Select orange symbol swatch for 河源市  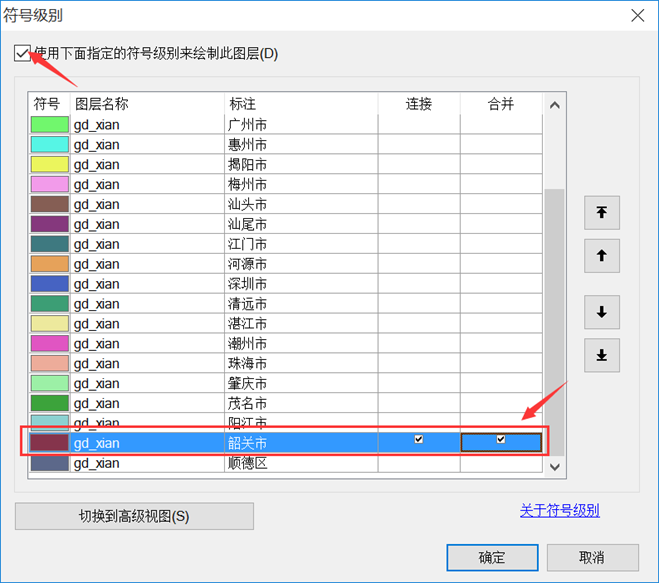[50, 264]
